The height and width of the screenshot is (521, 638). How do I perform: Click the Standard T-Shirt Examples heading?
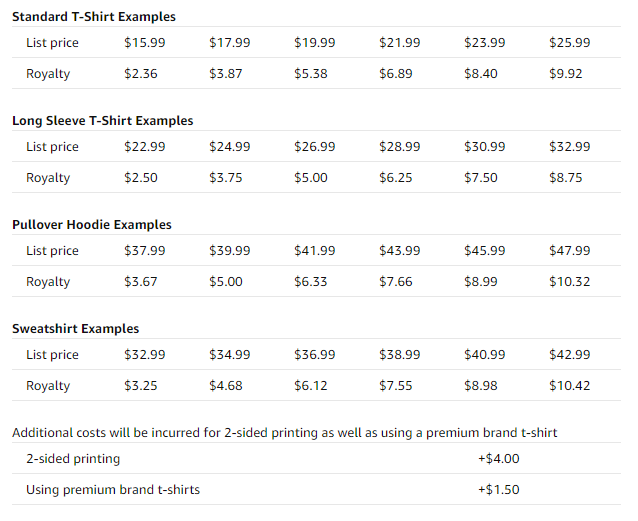click(94, 17)
